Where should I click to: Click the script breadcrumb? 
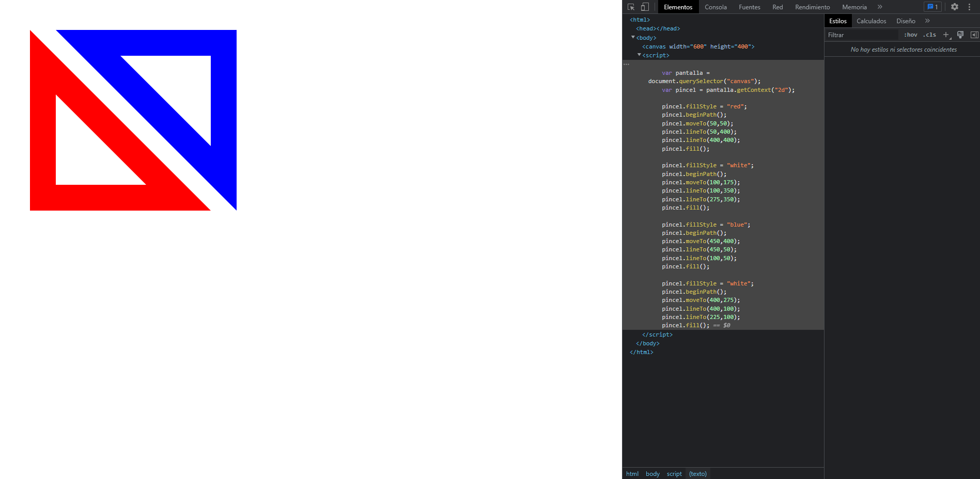click(674, 473)
